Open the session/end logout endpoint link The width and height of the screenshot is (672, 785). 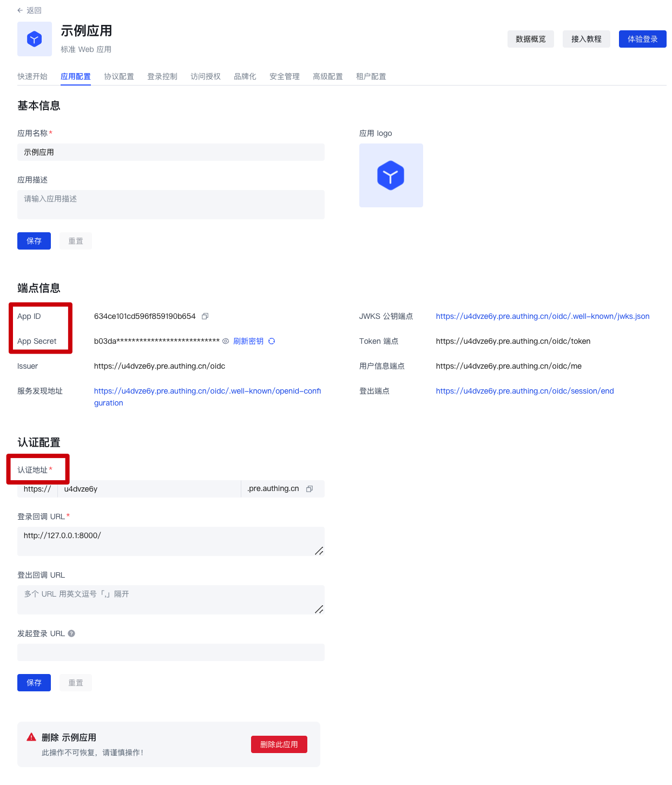524,391
